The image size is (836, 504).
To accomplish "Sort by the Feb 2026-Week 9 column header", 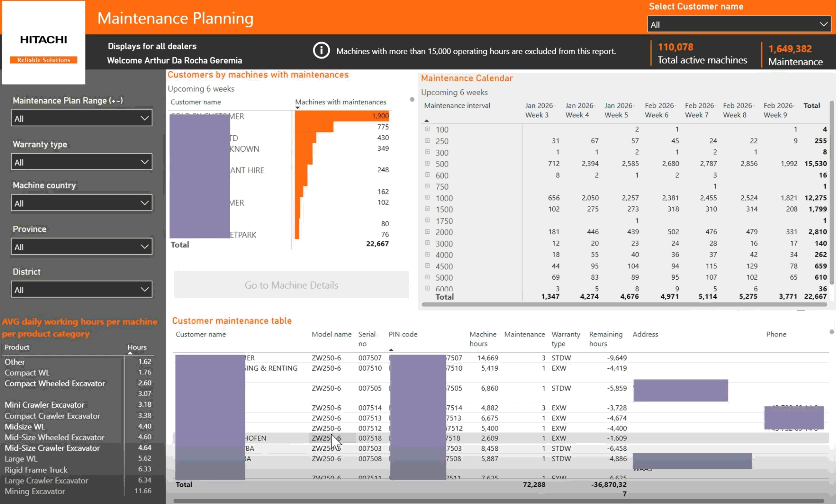I will 779,110.
